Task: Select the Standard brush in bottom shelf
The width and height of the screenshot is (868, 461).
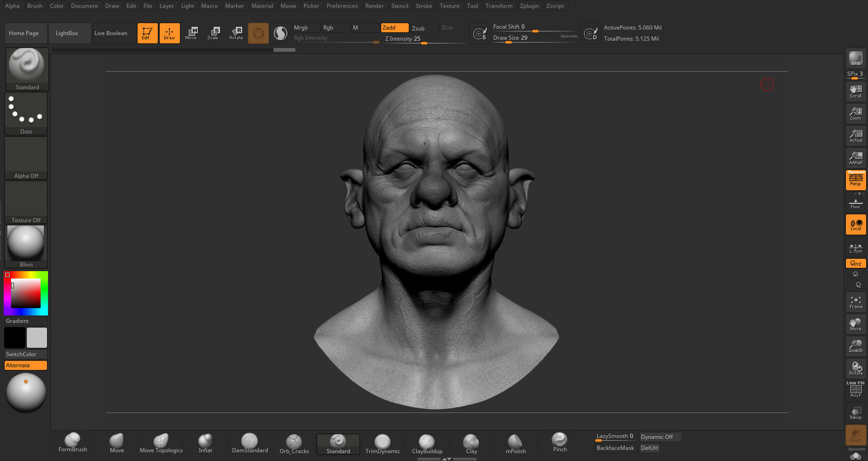Action: point(338,444)
